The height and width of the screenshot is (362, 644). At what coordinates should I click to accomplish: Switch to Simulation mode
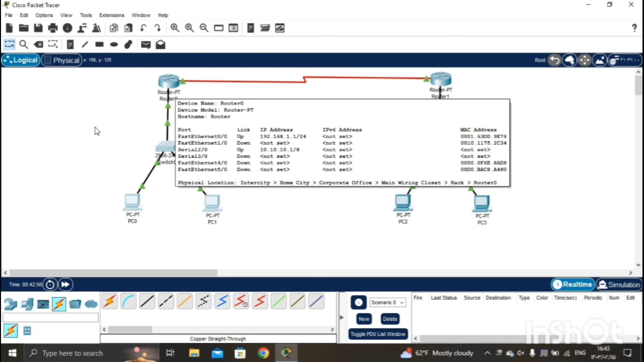click(619, 285)
